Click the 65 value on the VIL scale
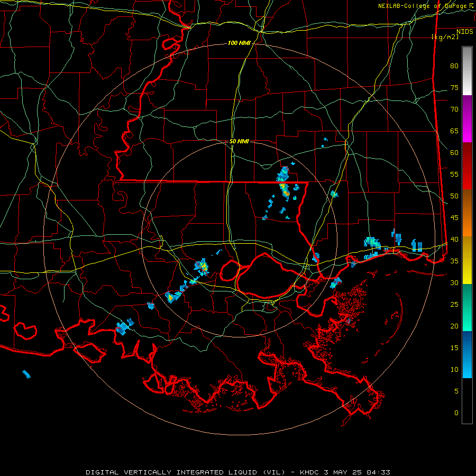 tap(454, 131)
